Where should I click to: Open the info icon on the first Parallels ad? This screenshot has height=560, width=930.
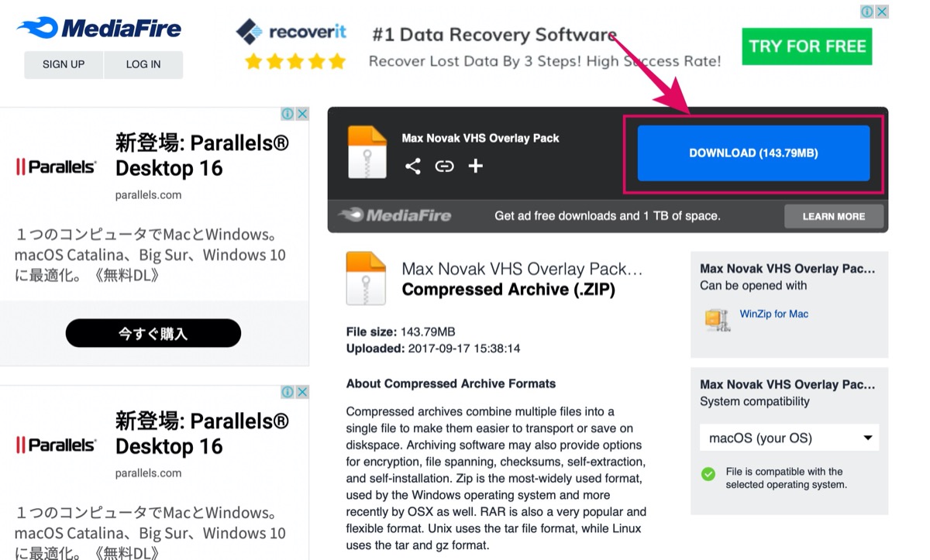point(288,114)
